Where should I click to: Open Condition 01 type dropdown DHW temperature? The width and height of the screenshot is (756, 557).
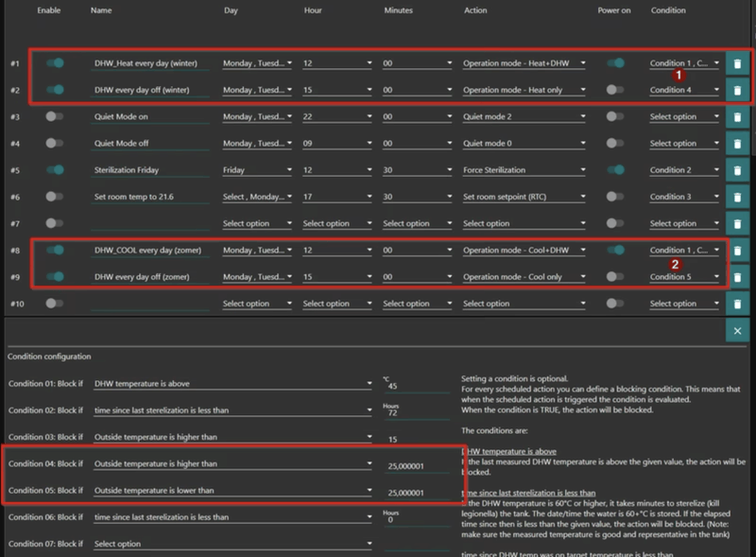pyautogui.click(x=232, y=384)
